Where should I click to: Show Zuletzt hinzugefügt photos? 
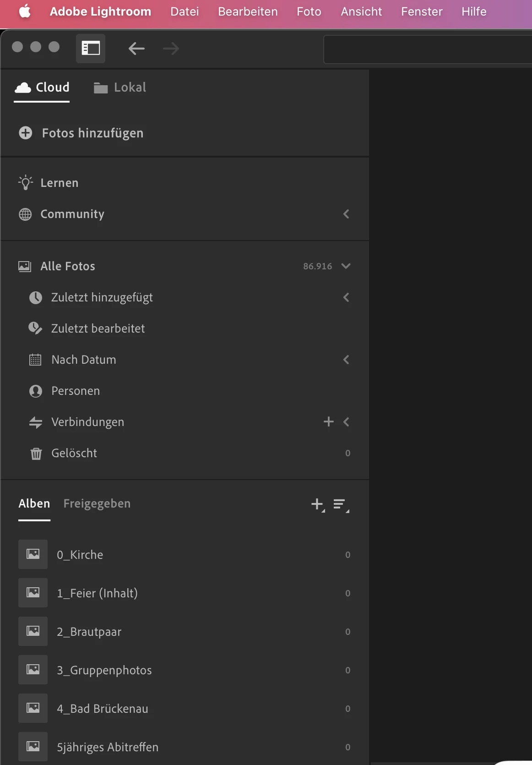[102, 298]
